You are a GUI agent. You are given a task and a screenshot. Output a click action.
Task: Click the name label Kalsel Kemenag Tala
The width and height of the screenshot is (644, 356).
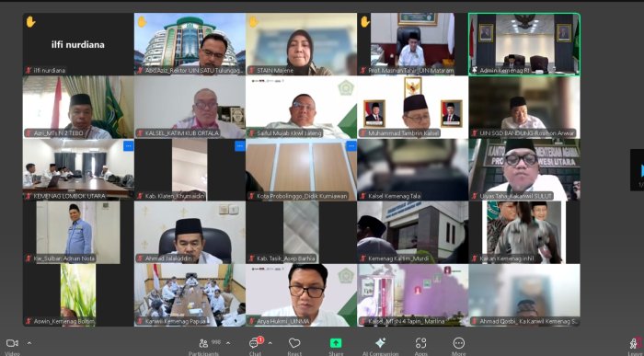395,196
